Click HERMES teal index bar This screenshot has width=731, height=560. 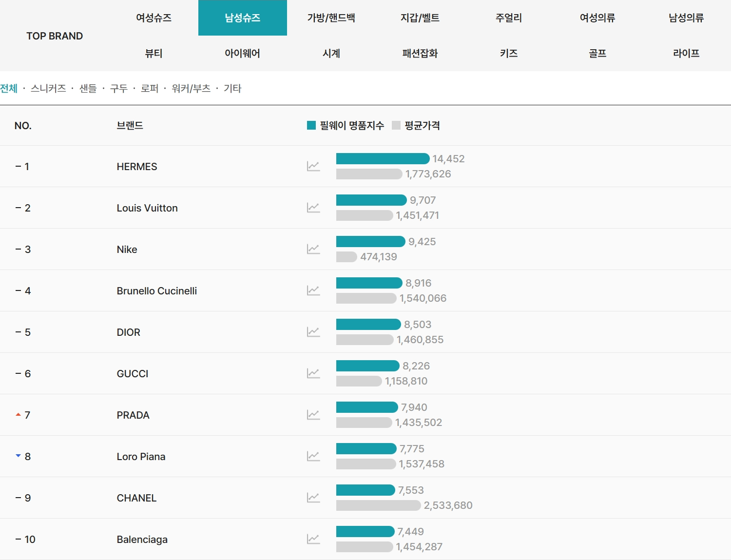pos(383,158)
